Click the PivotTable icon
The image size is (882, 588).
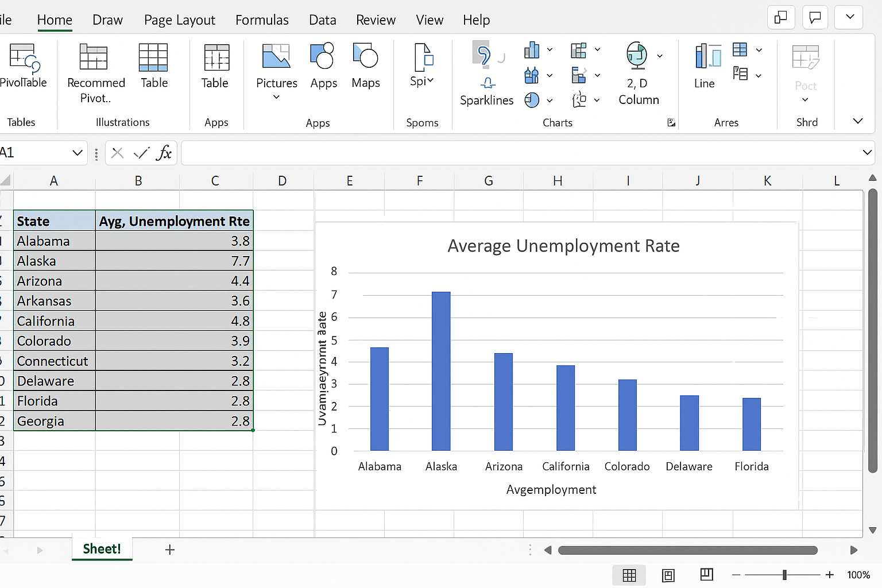click(x=25, y=57)
